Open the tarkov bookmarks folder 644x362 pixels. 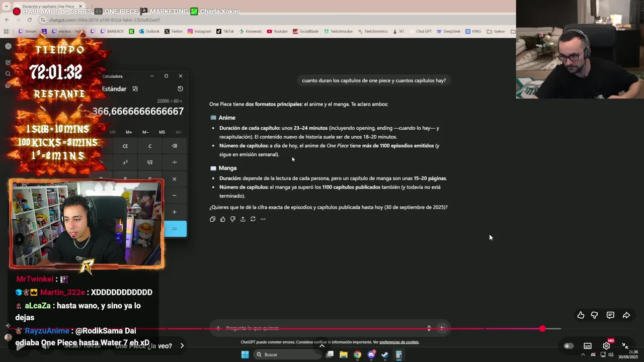(496, 31)
